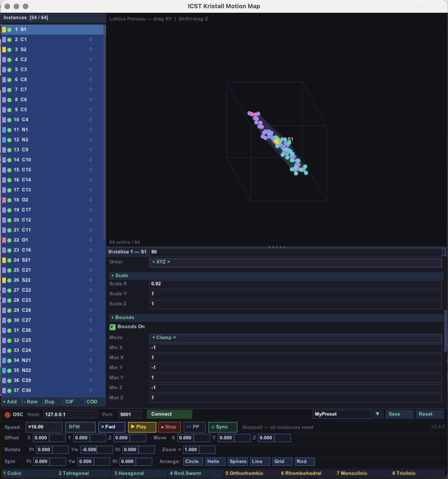Toggle the Fwd direction button
Screen dimensions: 448x479
pyautogui.click(x=112, y=427)
